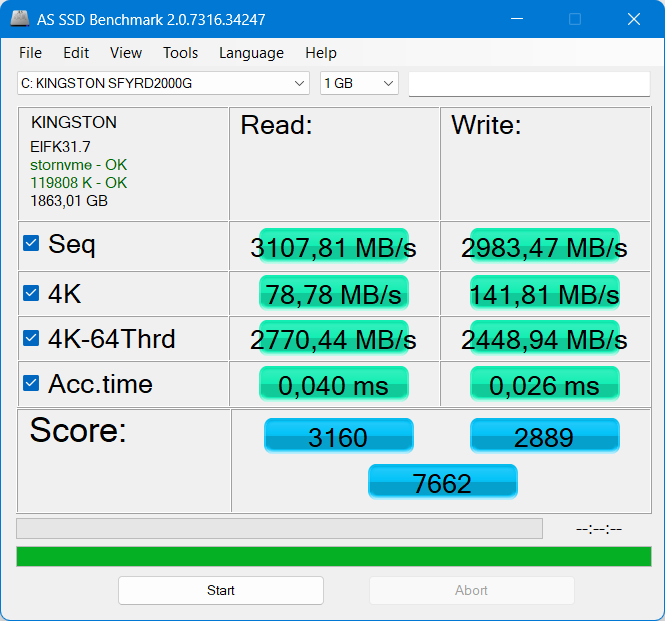The width and height of the screenshot is (665, 621).
Task: Click the Write: column header
Action: [x=486, y=125]
